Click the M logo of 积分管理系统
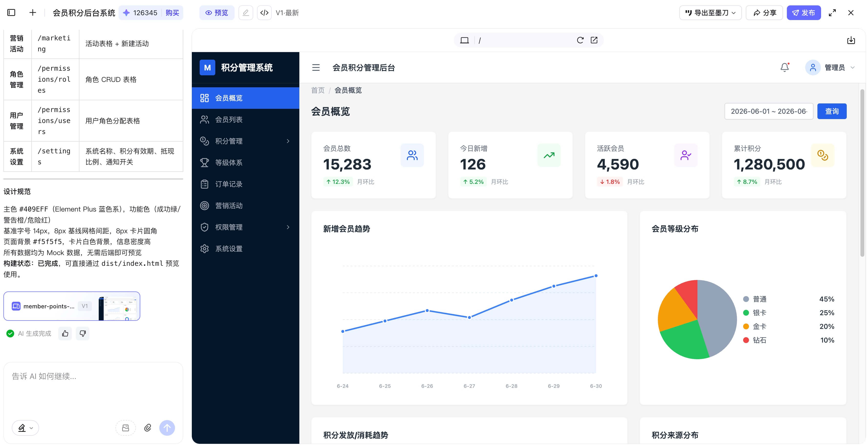This screenshot has width=868, height=446. [x=207, y=68]
